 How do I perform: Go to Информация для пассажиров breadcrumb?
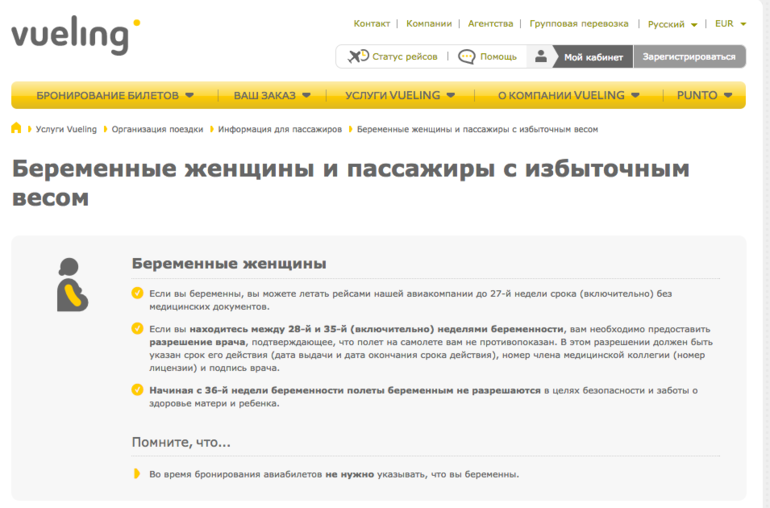coord(280,130)
